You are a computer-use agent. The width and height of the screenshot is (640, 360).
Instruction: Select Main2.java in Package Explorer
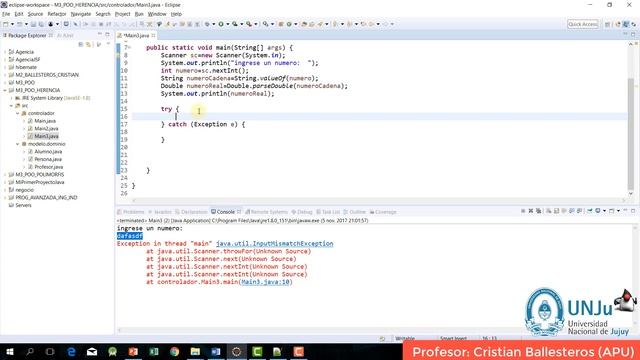46,129
